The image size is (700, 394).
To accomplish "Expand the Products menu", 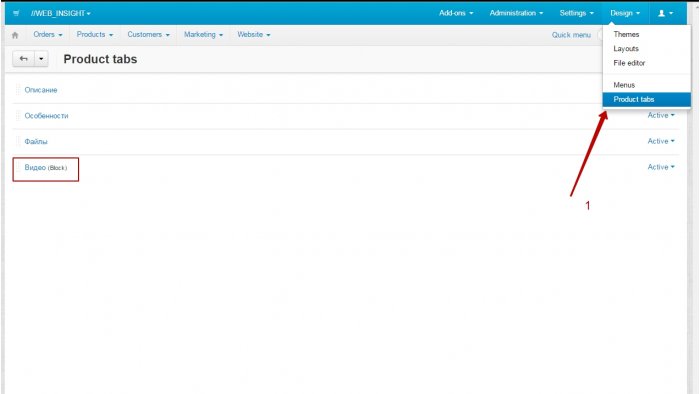I will 95,34.
